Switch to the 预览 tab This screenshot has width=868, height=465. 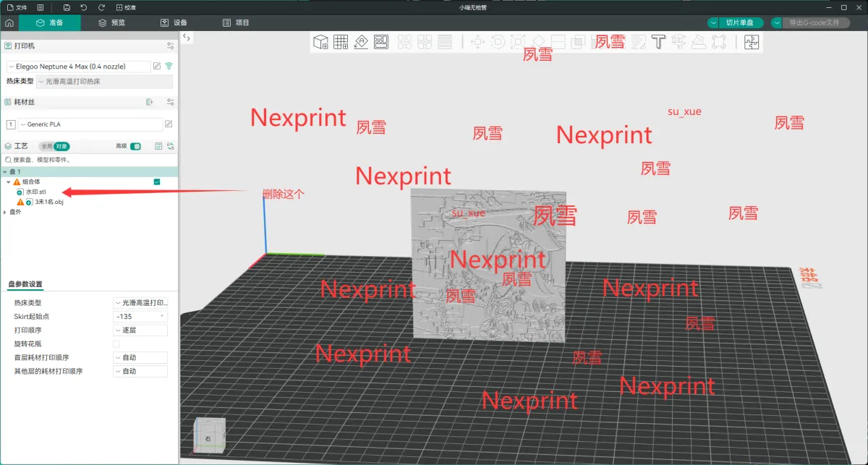tap(113, 22)
